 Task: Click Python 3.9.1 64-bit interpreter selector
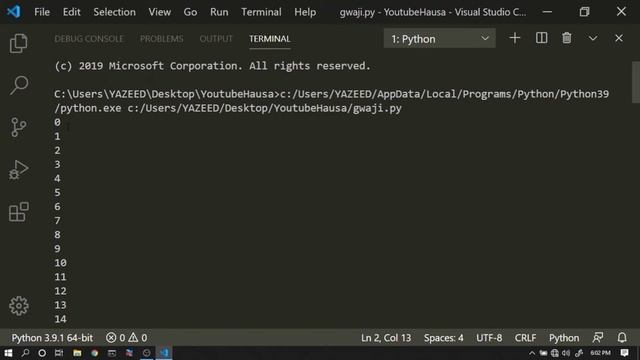[52, 338]
